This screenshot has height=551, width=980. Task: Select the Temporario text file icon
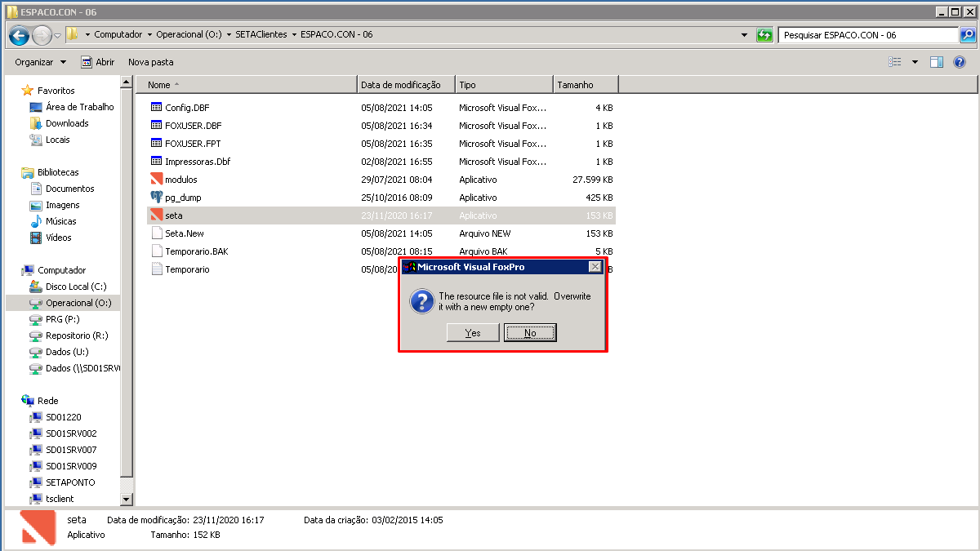click(157, 269)
